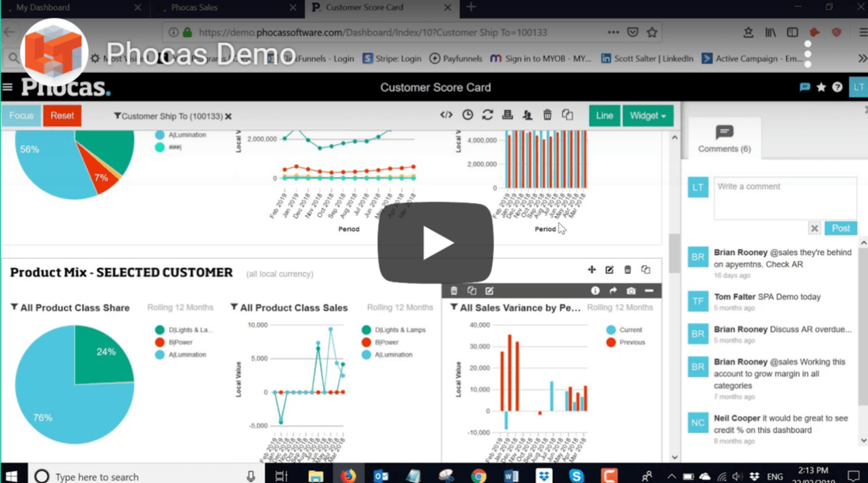Open the user sharing icon
The width and height of the screenshot is (868, 483).
(527, 115)
